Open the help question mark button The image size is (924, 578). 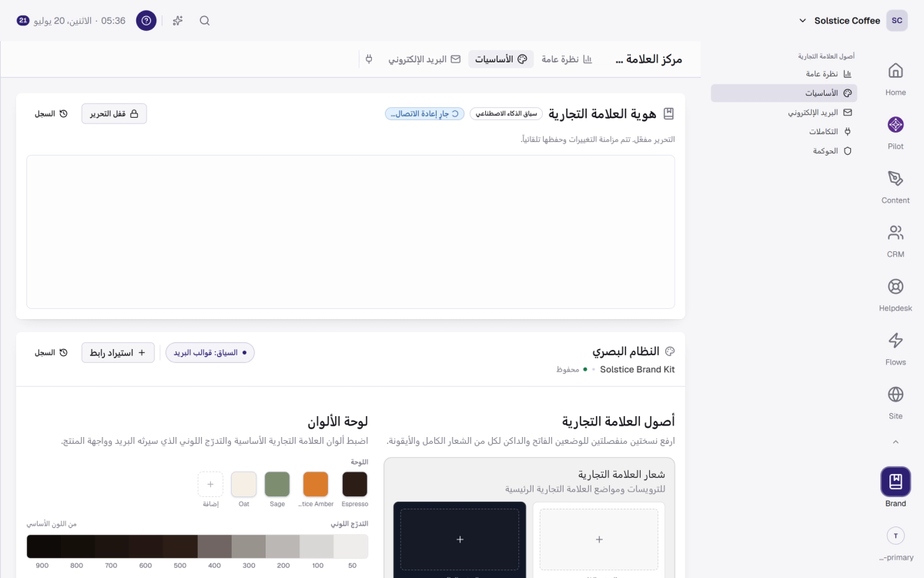(146, 21)
